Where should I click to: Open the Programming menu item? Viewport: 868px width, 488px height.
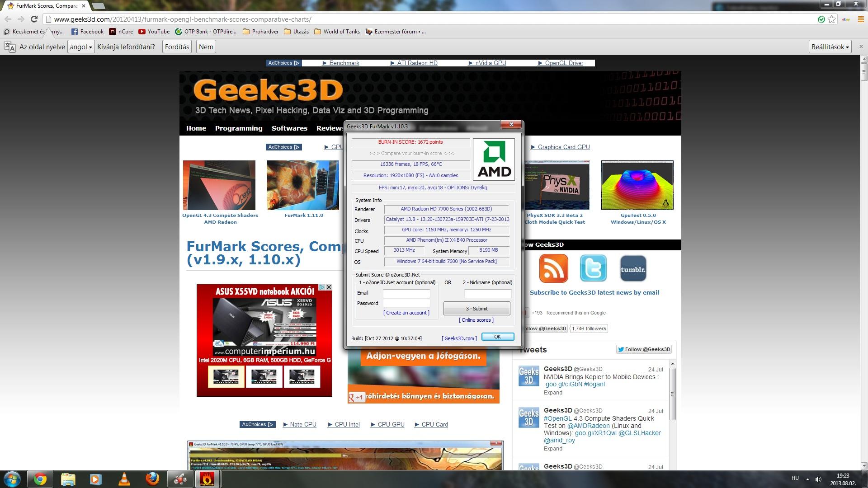(x=239, y=128)
